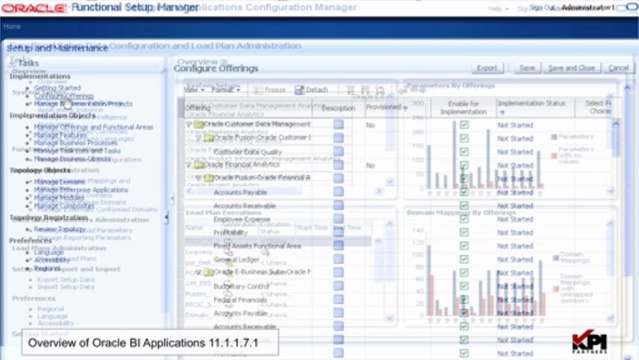Click the Parameters legend swatch in faded chart

click(x=554, y=137)
